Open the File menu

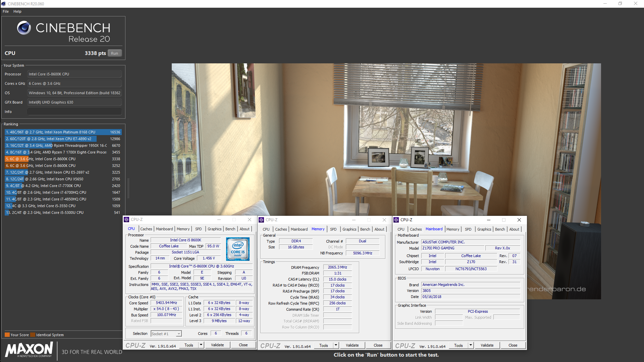(6, 11)
